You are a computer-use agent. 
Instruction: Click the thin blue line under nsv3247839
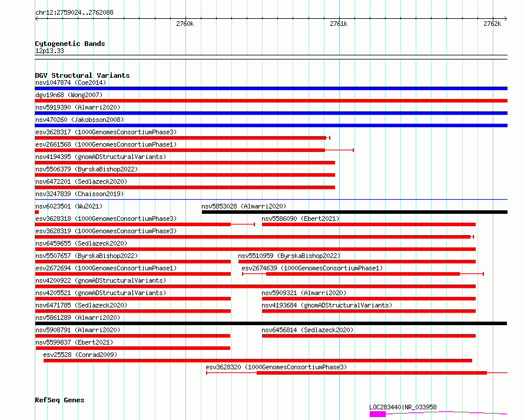tap(271, 200)
